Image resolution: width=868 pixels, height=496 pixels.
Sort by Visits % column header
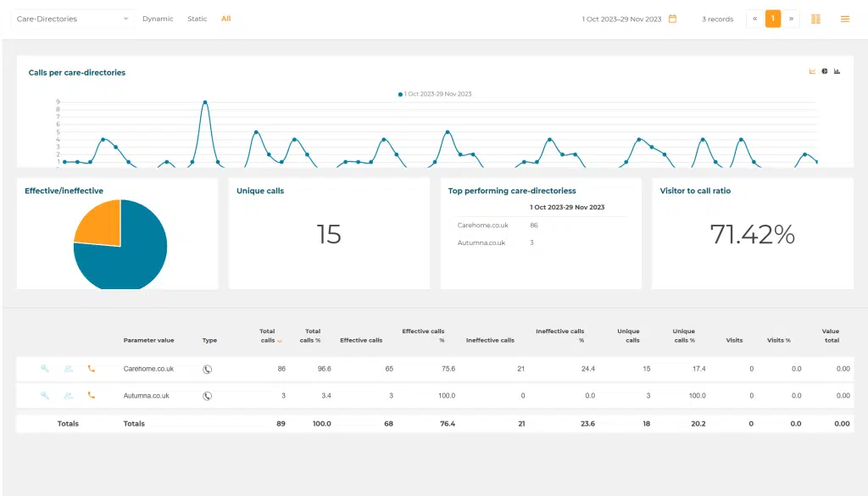click(x=778, y=341)
